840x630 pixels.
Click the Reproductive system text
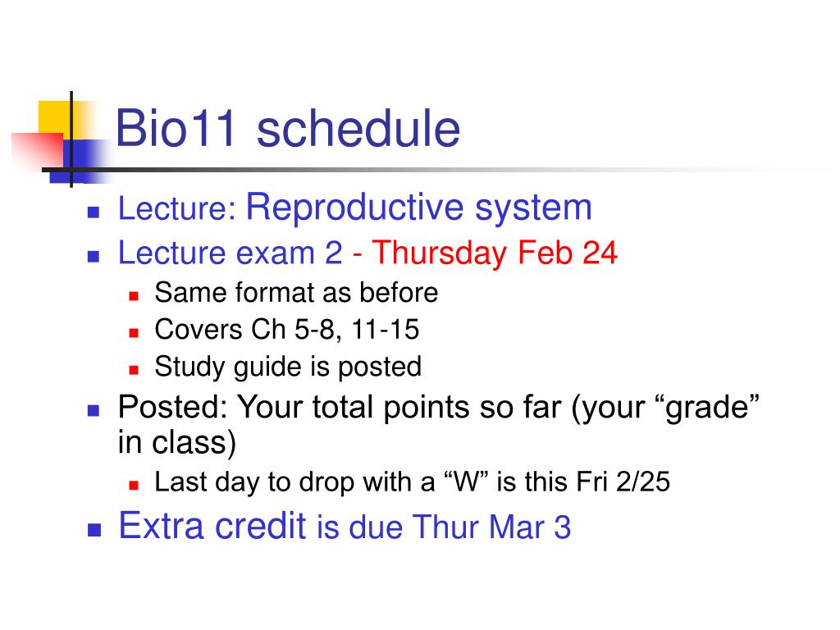pyautogui.click(x=418, y=208)
